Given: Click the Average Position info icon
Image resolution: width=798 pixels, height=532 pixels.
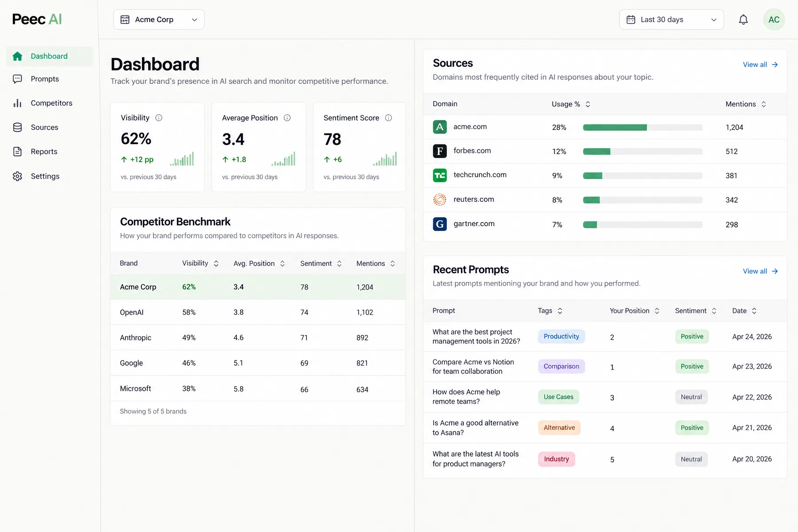Looking at the screenshot, I should click(287, 118).
